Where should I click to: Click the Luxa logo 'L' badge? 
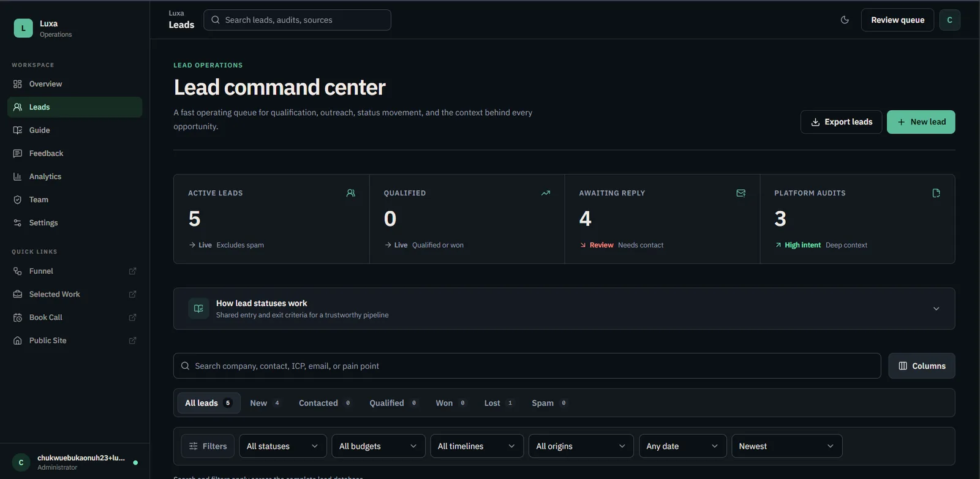pyautogui.click(x=23, y=28)
